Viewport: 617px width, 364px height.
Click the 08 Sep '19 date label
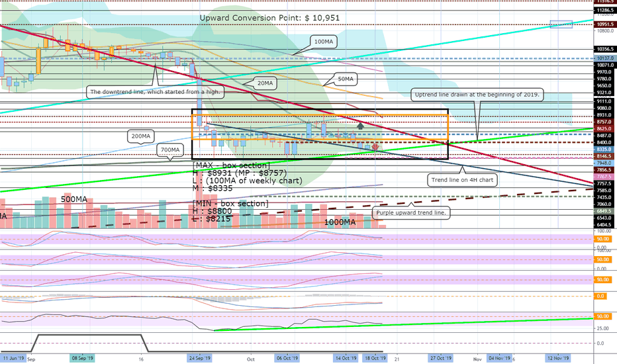pyautogui.click(x=82, y=359)
